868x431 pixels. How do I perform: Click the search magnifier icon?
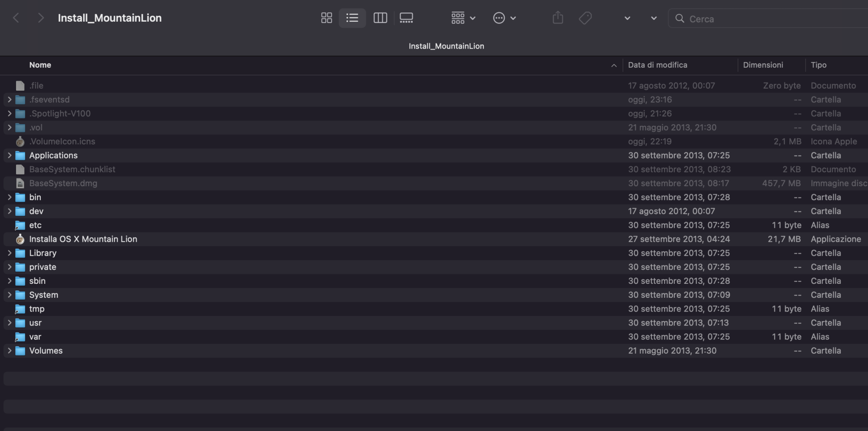click(680, 19)
